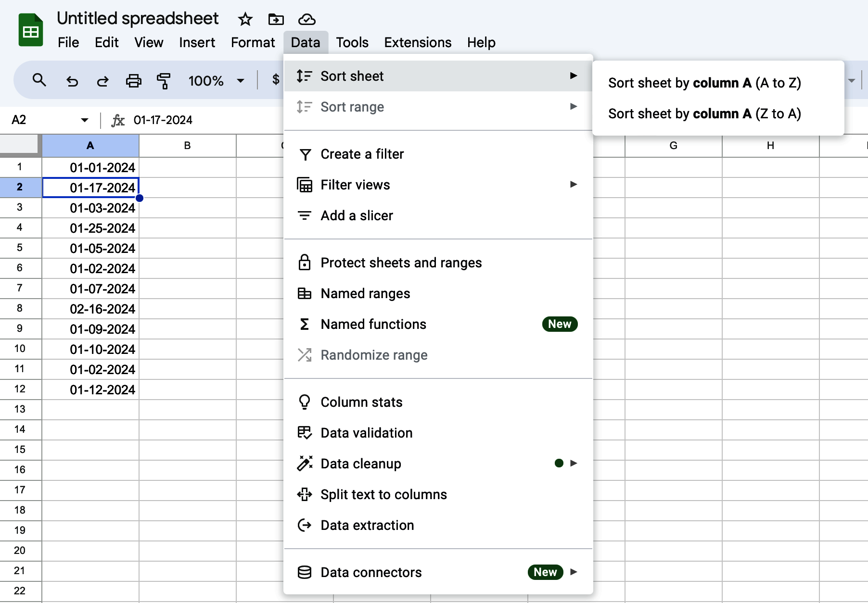Click the database icon for Data connectors

[x=304, y=572]
